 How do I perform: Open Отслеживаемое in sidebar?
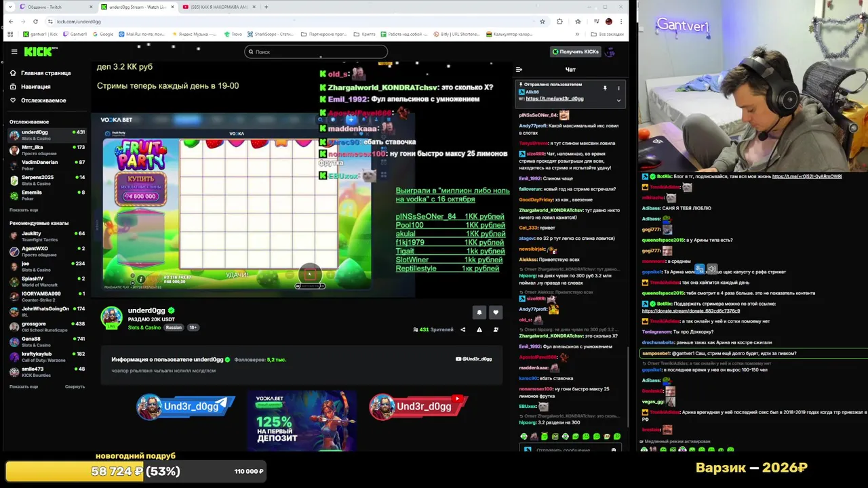click(x=38, y=100)
